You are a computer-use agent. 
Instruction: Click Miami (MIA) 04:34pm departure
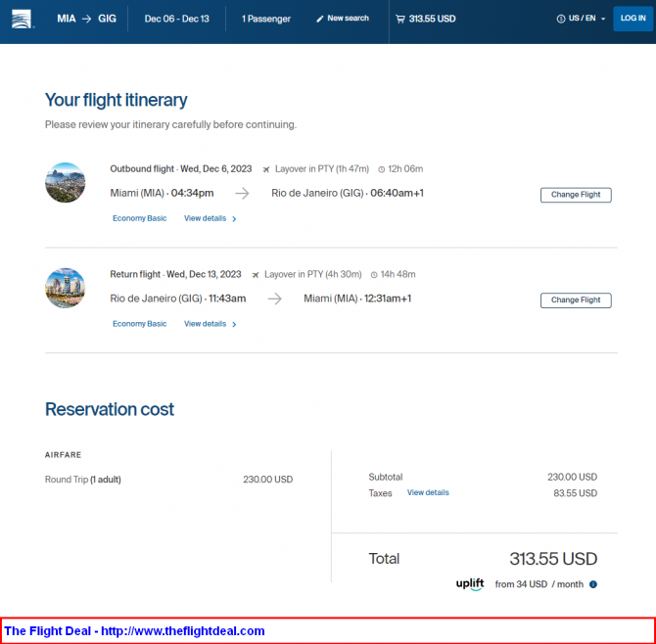click(x=162, y=193)
